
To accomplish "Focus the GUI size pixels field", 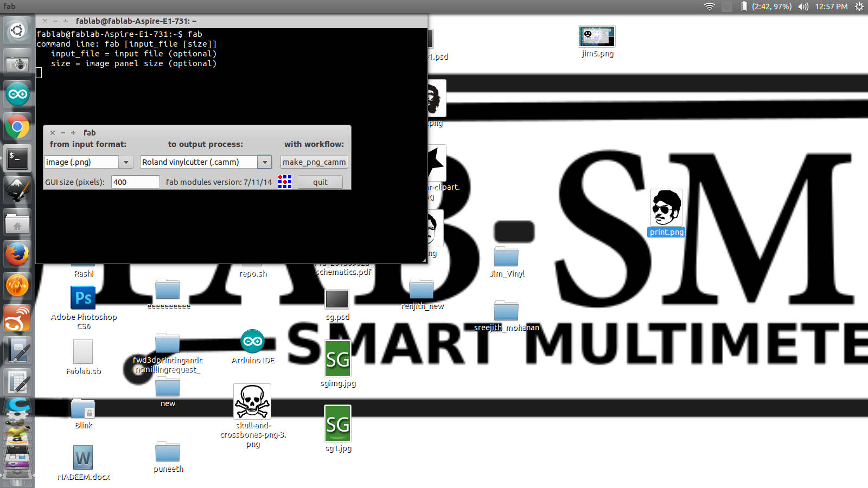I will click(136, 182).
